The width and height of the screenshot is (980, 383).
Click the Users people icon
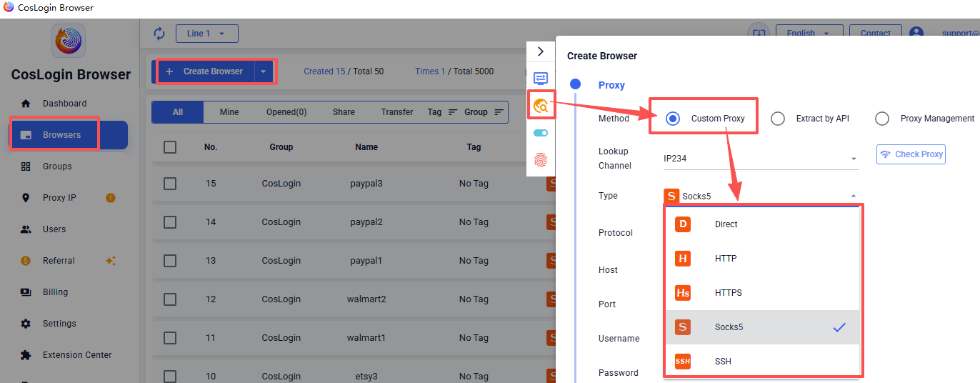pos(26,229)
